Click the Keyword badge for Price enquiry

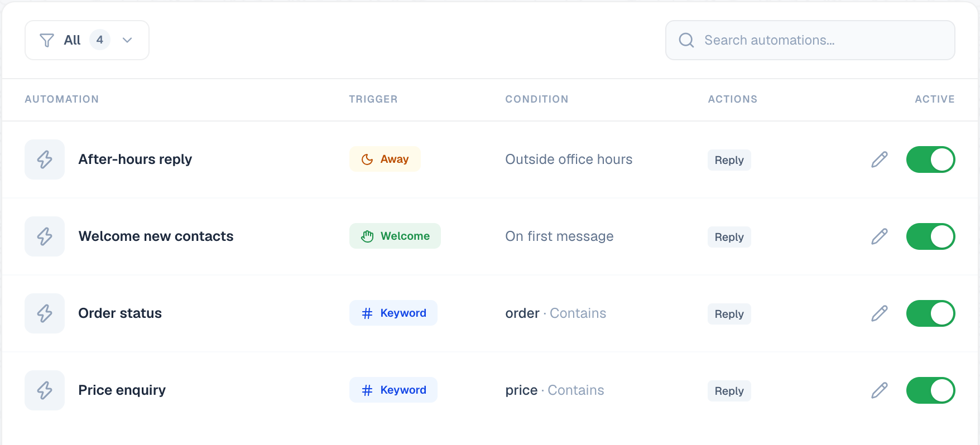(x=393, y=390)
